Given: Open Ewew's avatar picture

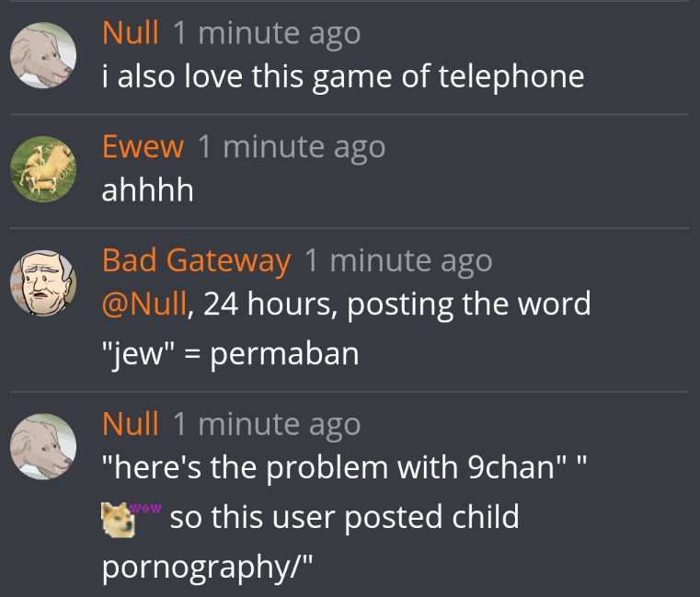Looking at the screenshot, I should click(43, 169).
